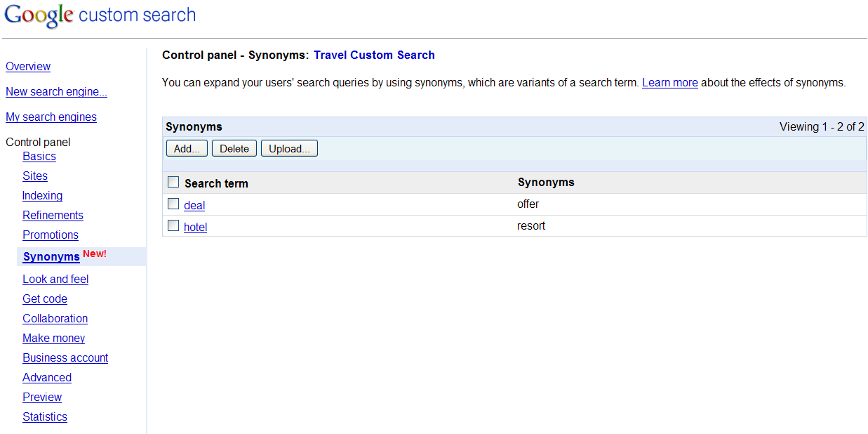Open the Basics control panel section
Screen dimensions: 868x434
[39, 156]
